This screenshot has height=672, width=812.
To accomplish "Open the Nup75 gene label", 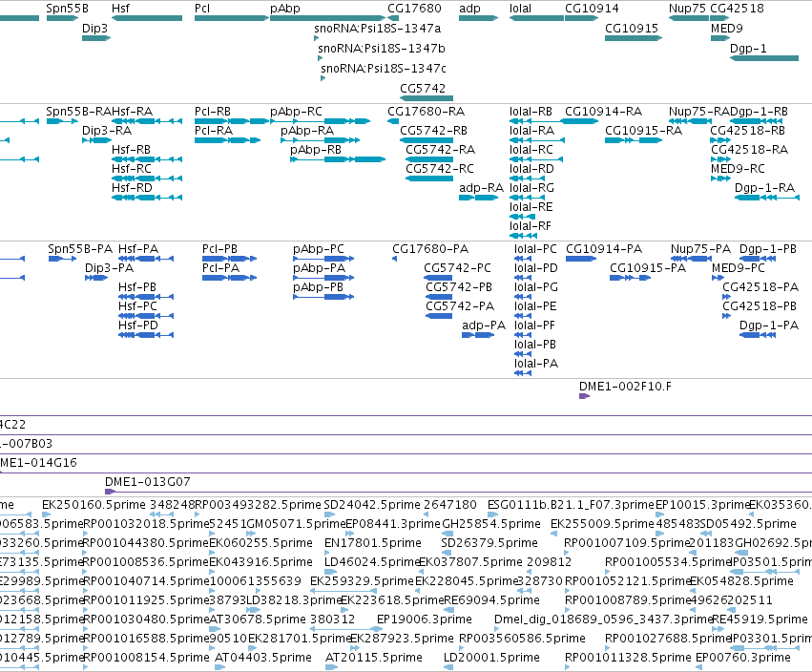I will coord(687,9).
